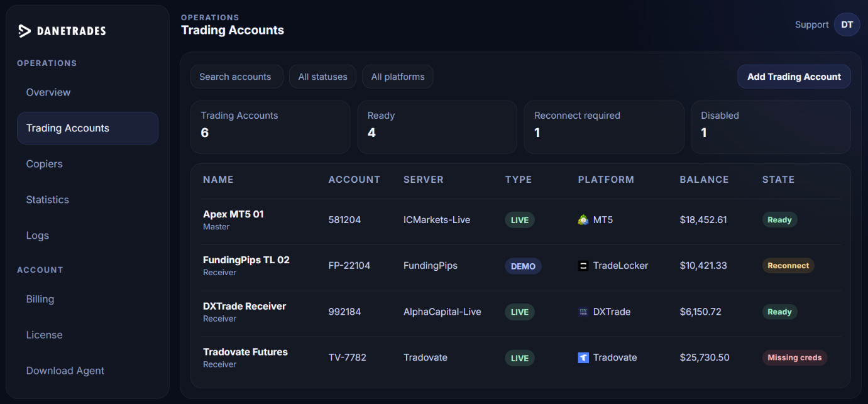The image size is (868, 404).
Task: Open the All statuses filter
Action: (322, 77)
